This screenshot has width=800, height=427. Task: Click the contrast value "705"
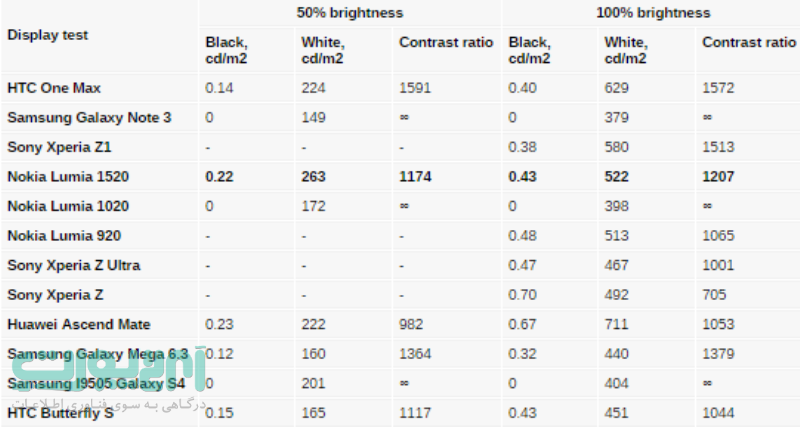click(714, 295)
